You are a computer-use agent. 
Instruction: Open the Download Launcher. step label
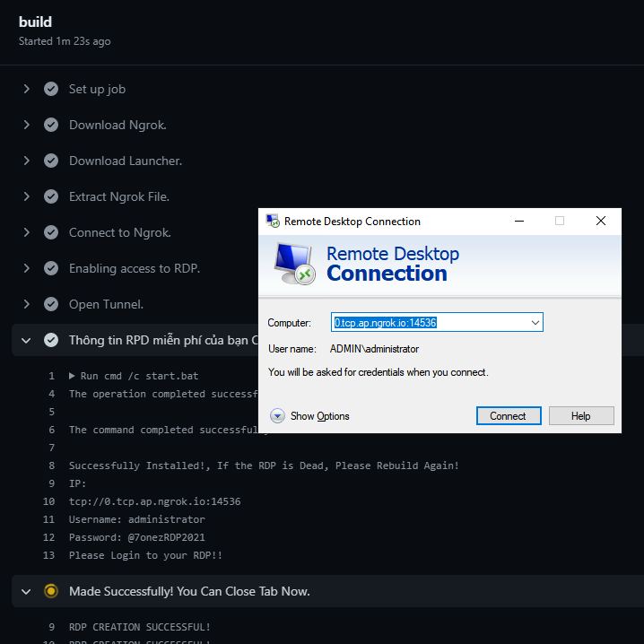126,161
